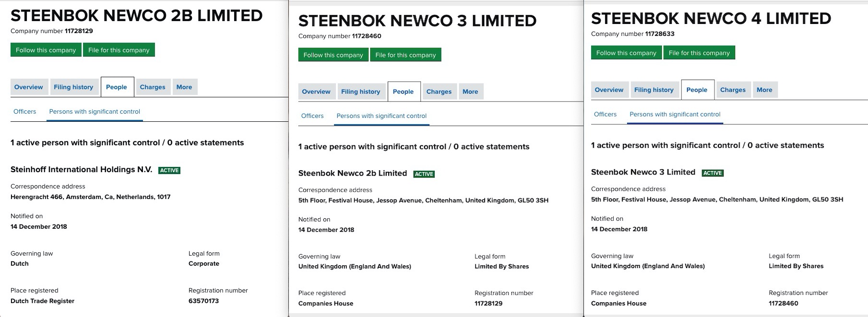Screen dimensions: 868x317
Task: Open Persons with significant control for Steenbok Newco 4
Action: (675, 114)
